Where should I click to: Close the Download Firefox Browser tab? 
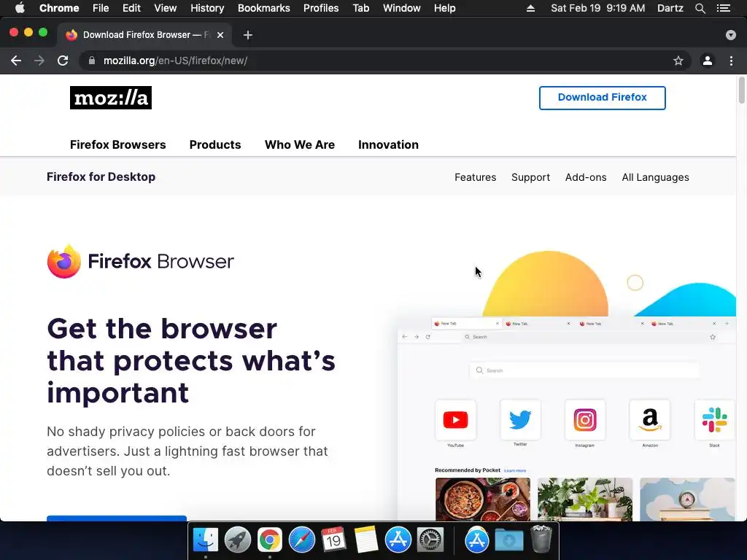(x=220, y=35)
